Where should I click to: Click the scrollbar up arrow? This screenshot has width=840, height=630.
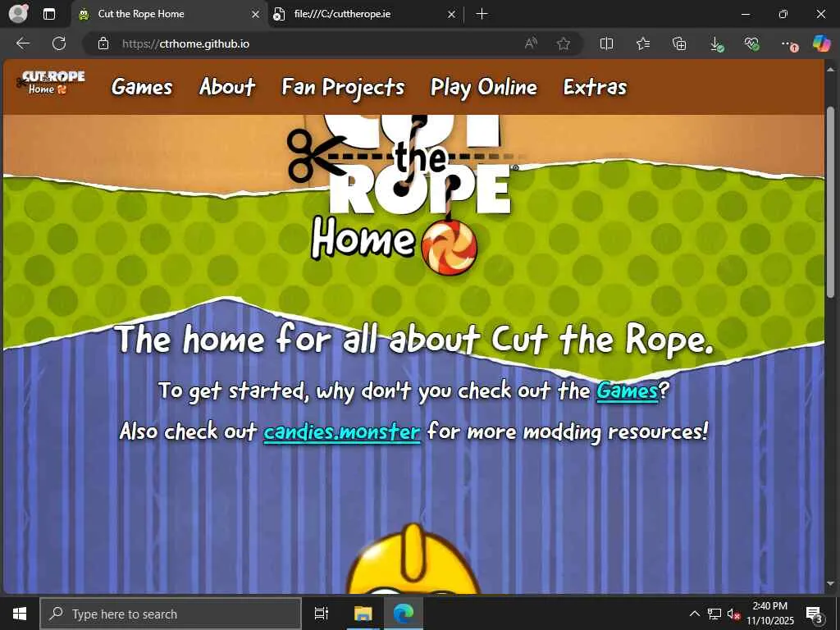tap(830, 69)
